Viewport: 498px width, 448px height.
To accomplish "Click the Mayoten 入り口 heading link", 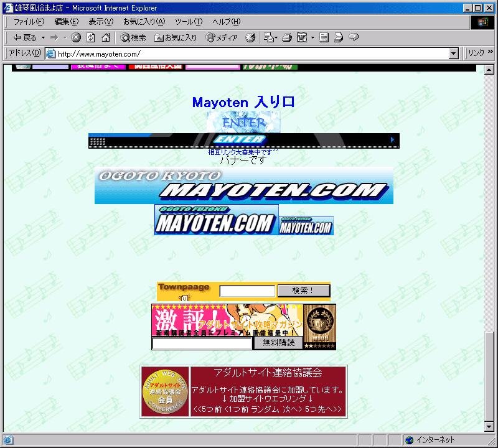I will [243, 102].
